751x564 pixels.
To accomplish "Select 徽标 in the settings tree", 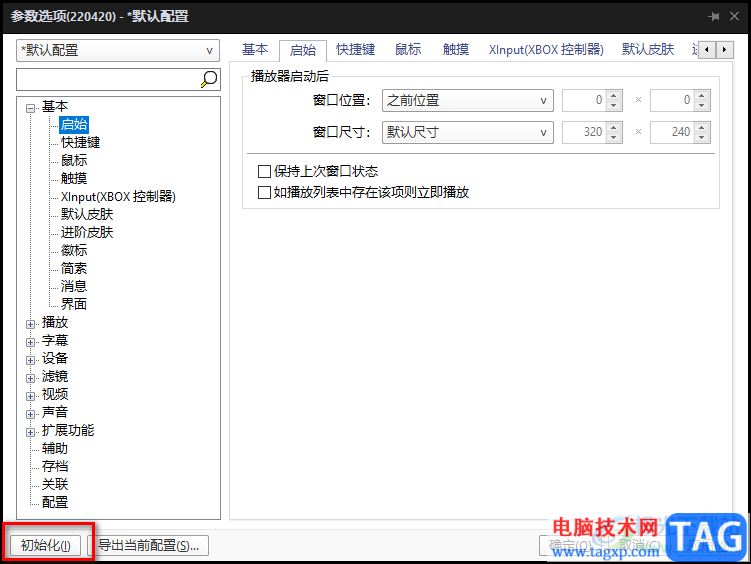I will click(74, 250).
